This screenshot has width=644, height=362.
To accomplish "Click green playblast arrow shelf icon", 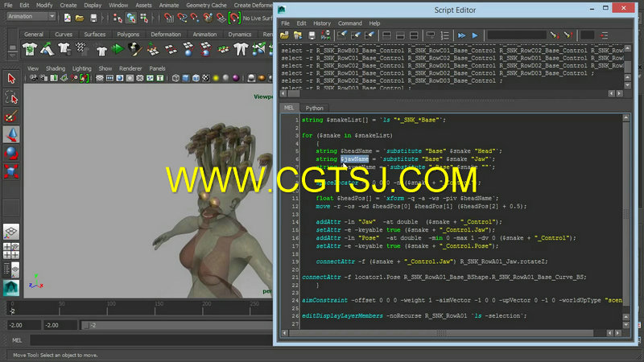I will coord(118,49).
